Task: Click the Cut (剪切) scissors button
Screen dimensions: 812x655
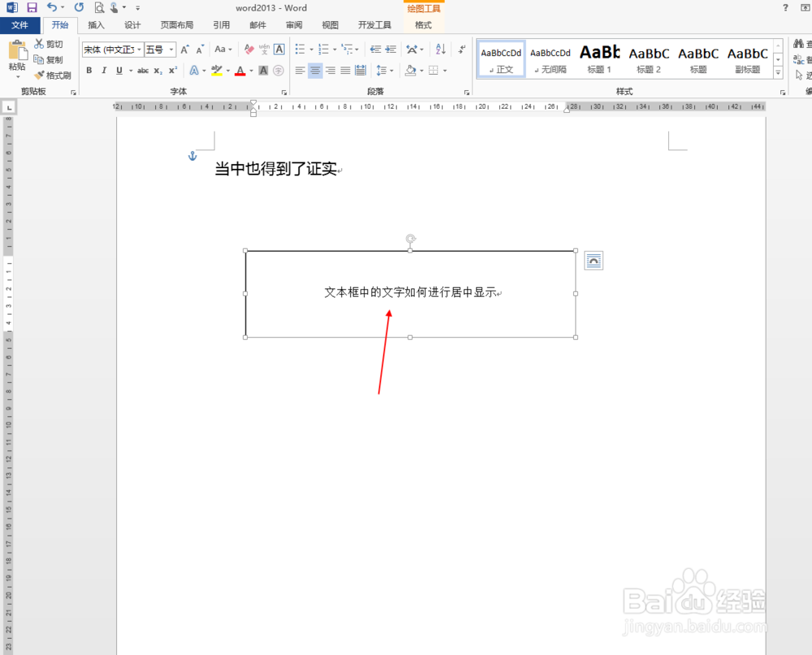Action: [x=49, y=44]
